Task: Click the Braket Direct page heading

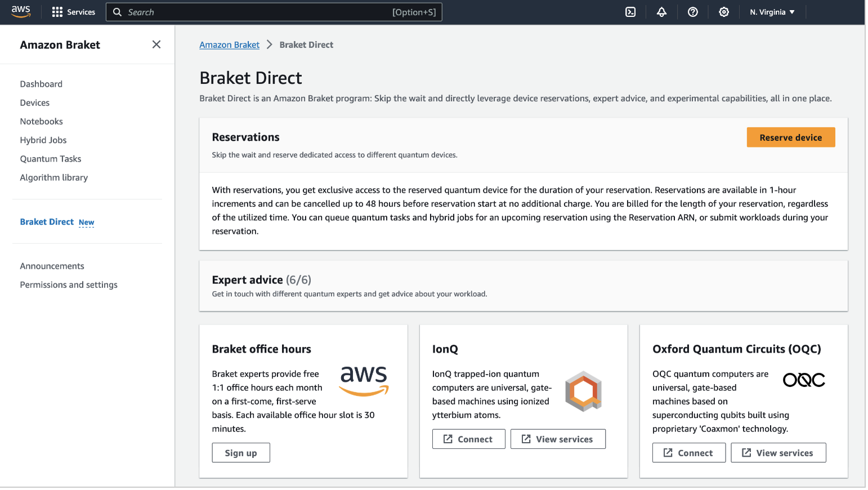Action: tap(250, 78)
